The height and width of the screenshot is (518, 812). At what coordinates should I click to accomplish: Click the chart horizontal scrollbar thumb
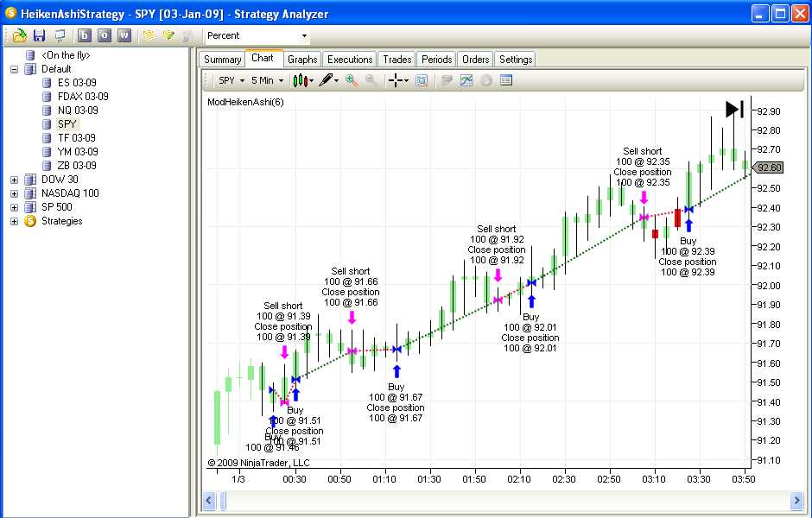[x=223, y=501]
